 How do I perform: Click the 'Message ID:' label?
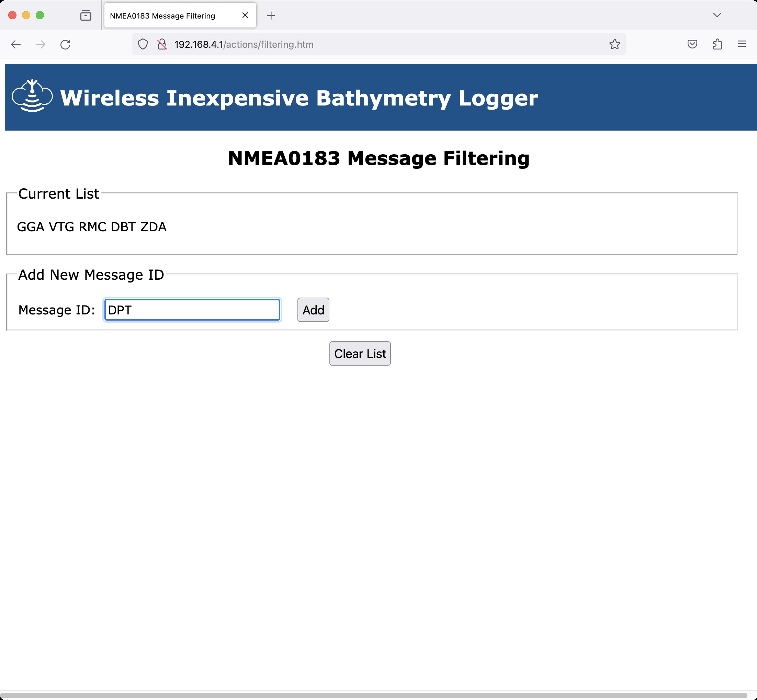pos(57,310)
